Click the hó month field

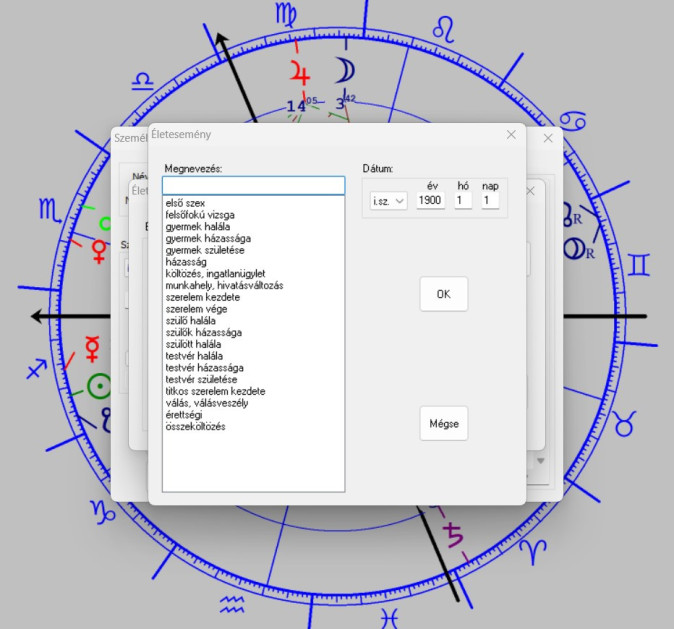click(x=462, y=201)
